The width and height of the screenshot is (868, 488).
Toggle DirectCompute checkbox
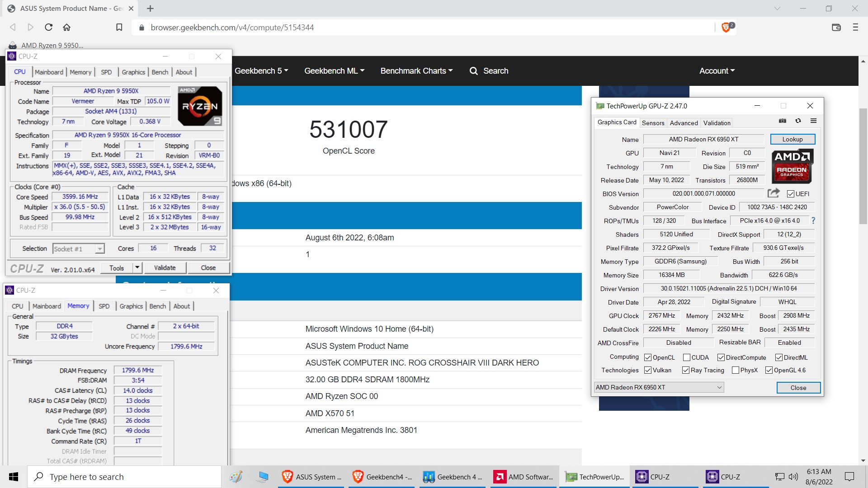point(721,357)
